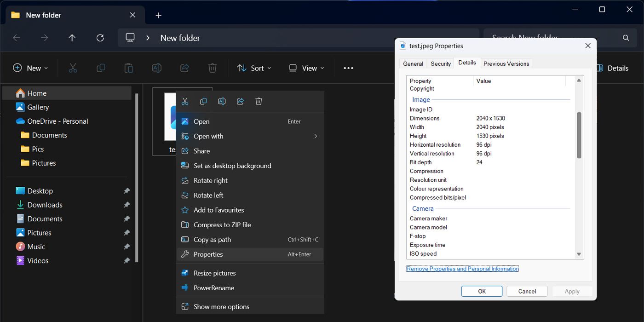Viewport: 644px width, 322px height.
Task: Click the Delete icon in the context menu
Action: (x=259, y=101)
